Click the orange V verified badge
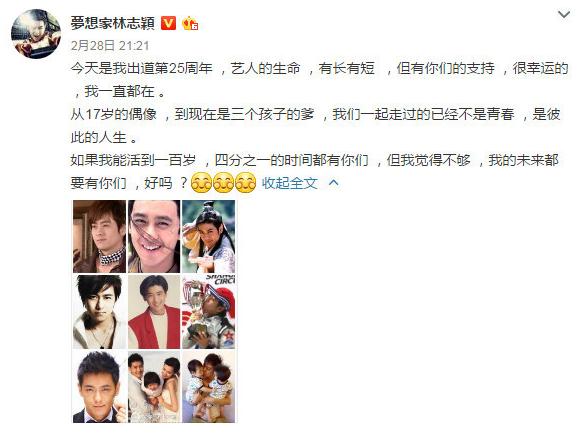Screen dimensions: 584x442 [168, 23]
